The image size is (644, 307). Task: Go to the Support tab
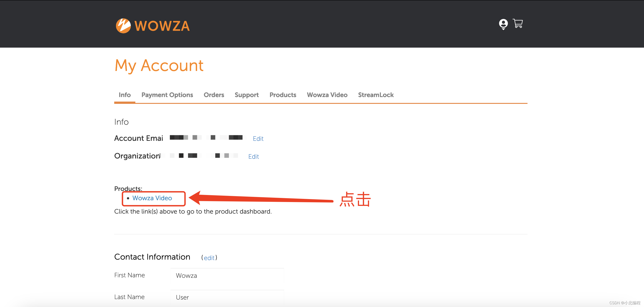247,95
